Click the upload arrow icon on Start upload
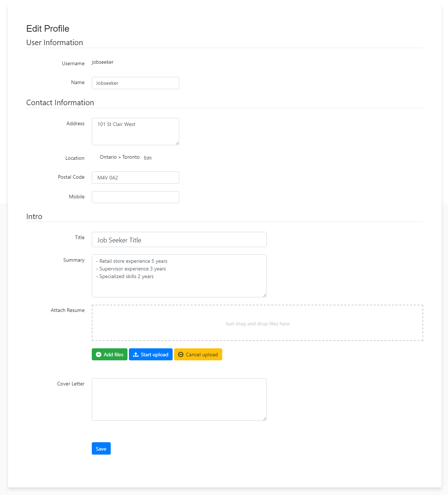448x495 pixels. point(135,354)
